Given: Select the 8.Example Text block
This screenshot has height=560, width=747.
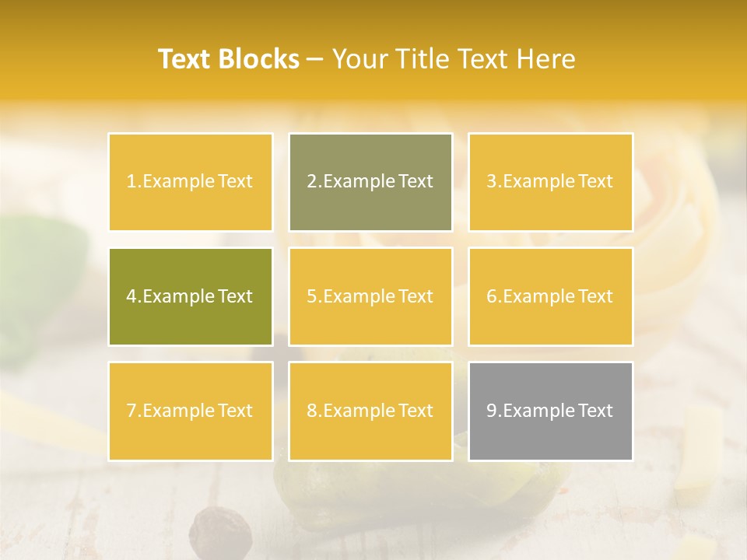Looking at the screenshot, I should (370, 411).
